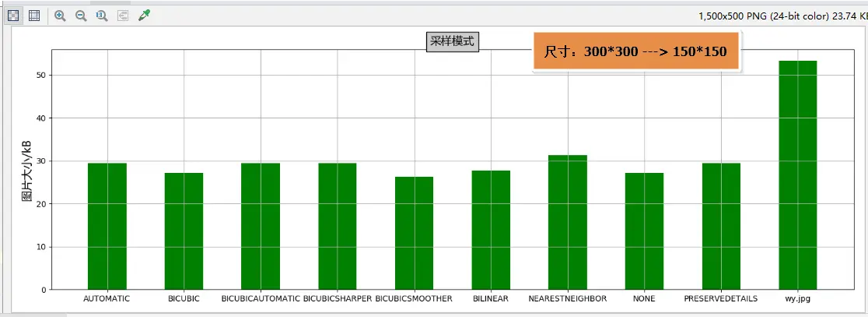Click the wy.jpg axis label
Image resolution: width=868 pixels, height=317 pixels.
(798, 298)
